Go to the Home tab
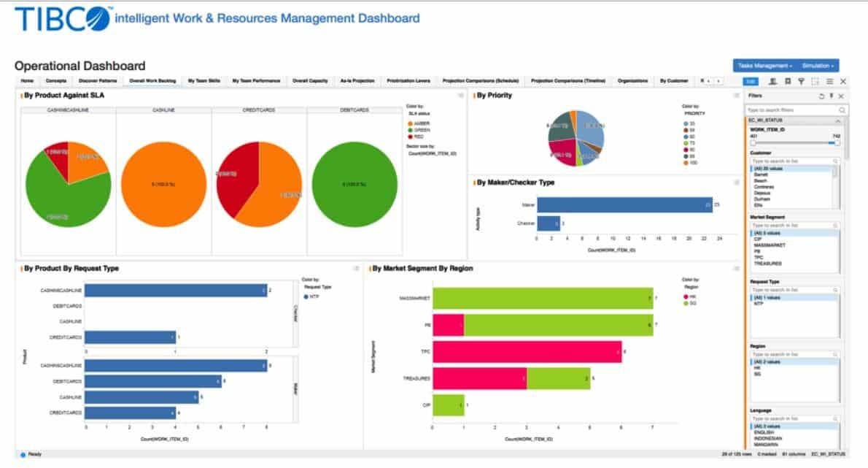This screenshot has width=868, height=468. tap(27, 81)
